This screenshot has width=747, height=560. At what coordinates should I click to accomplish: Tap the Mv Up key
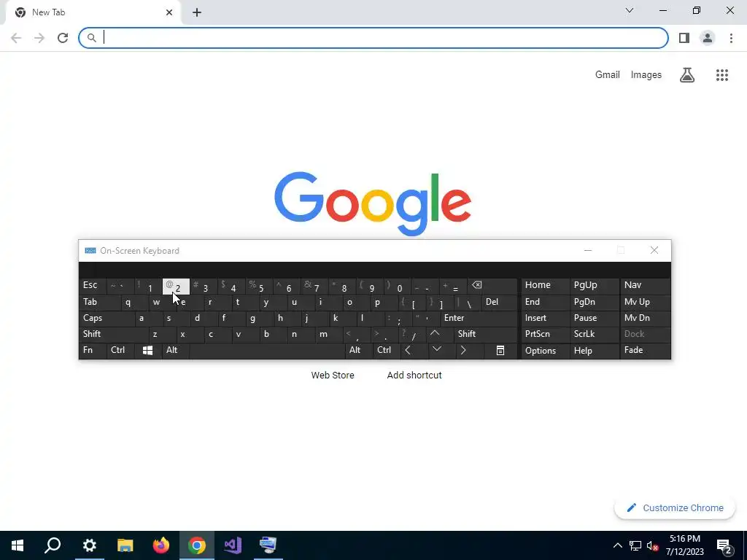[645, 303]
